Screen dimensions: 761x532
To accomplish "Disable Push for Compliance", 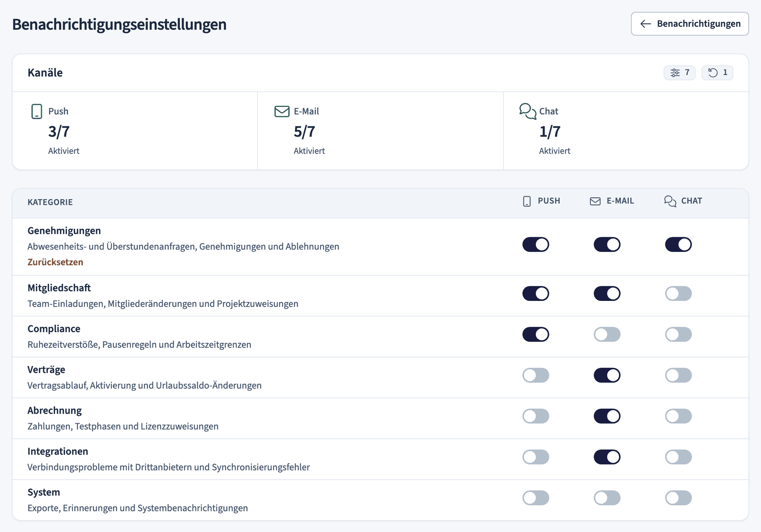I will click(x=536, y=334).
